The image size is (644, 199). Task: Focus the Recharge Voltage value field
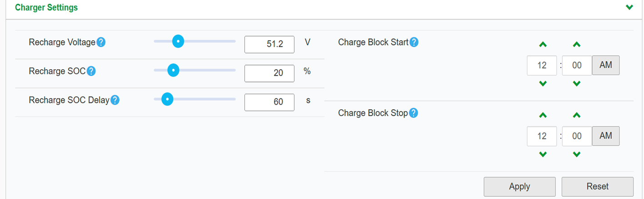point(269,44)
